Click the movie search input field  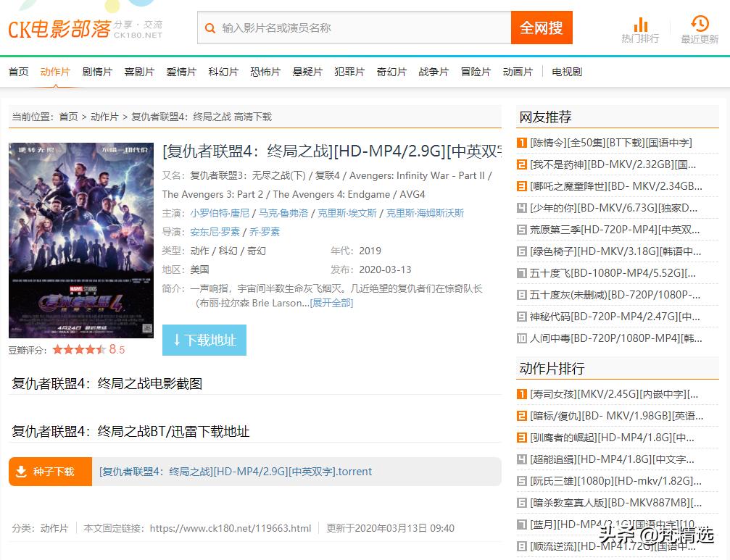pyautogui.click(x=348, y=27)
